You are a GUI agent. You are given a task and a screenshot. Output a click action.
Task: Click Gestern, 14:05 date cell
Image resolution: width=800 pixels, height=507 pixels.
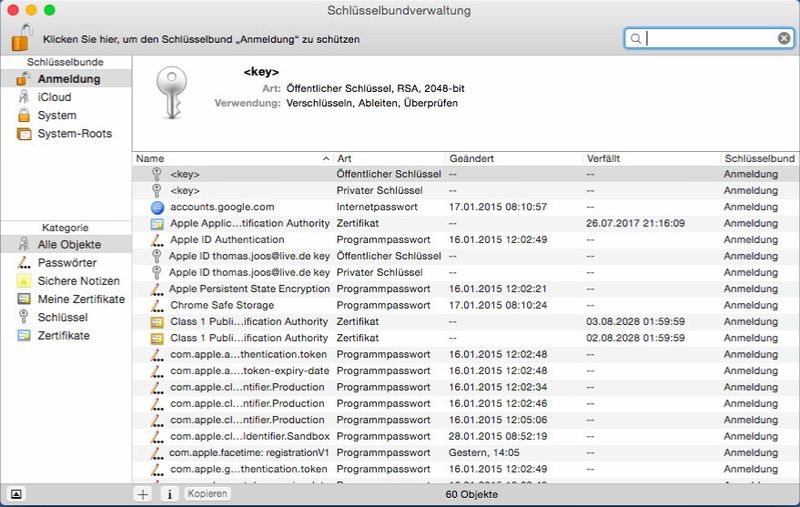tap(484, 453)
